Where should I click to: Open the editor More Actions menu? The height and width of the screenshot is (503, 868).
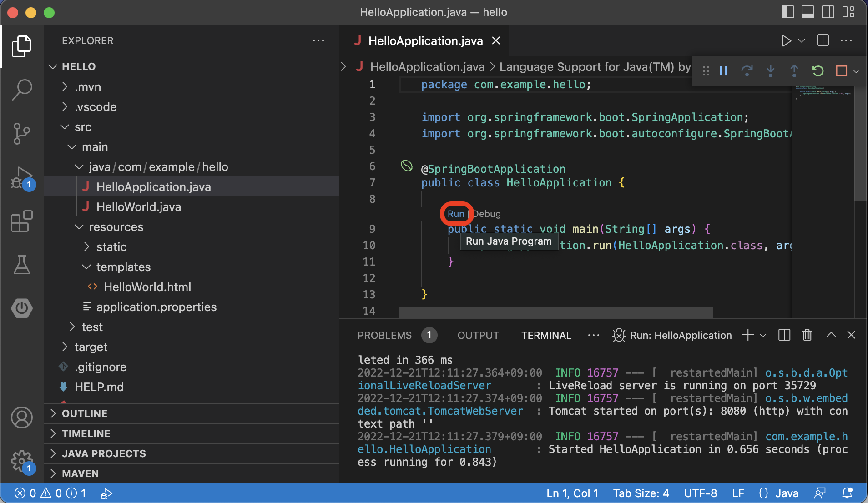(x=846, y=40)
